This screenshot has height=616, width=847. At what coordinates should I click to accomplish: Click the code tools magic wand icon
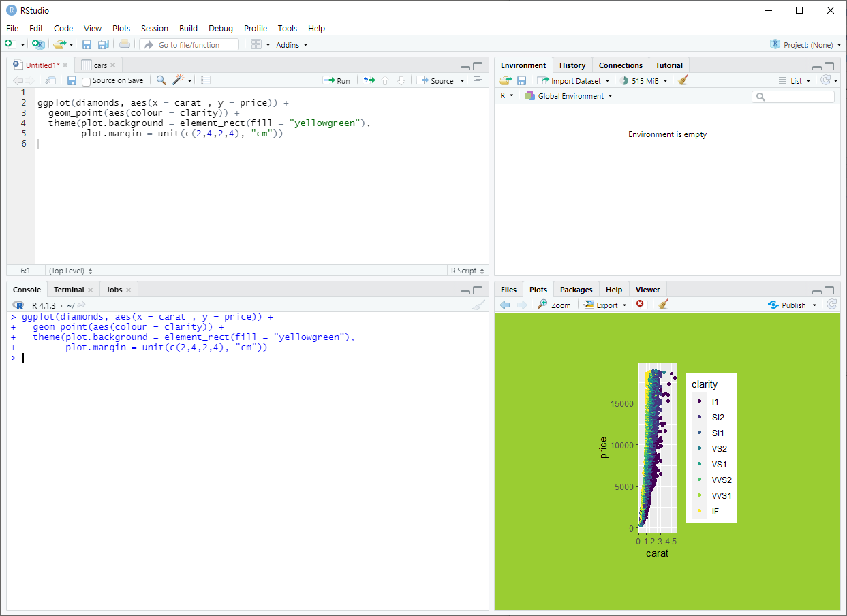point(179,80)
